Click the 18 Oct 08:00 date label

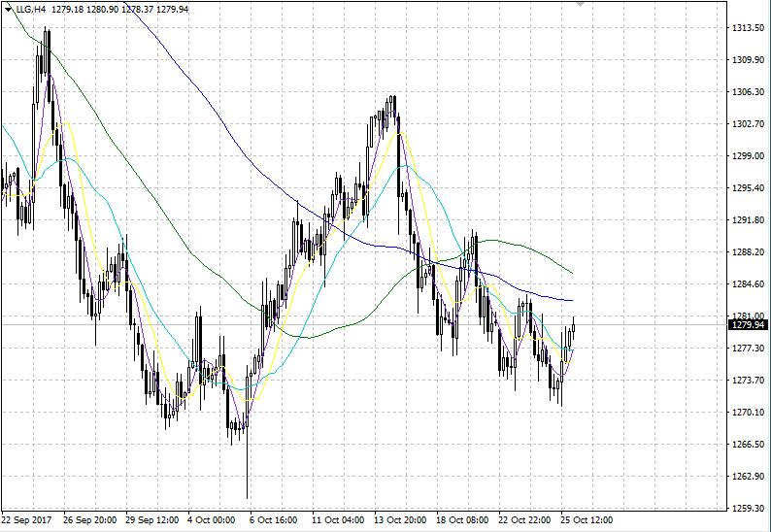click(x=463, y=519)
